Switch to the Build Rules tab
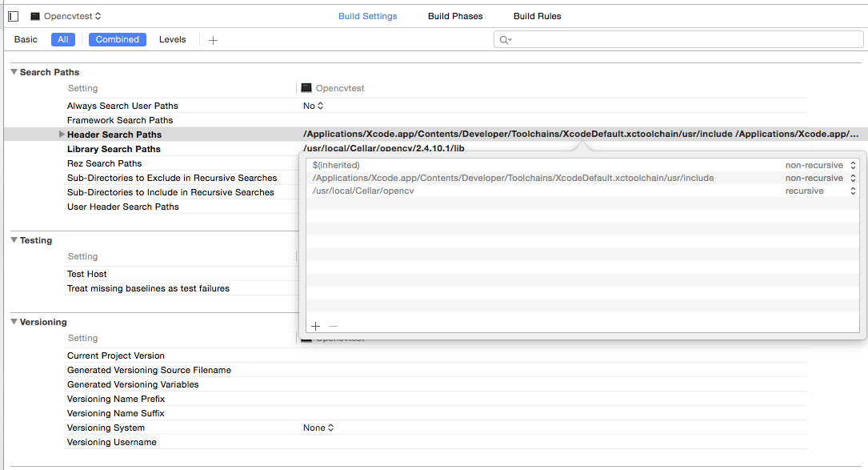Image resolution: width=868 pixels, height=470 pixels. coord(537,16)
